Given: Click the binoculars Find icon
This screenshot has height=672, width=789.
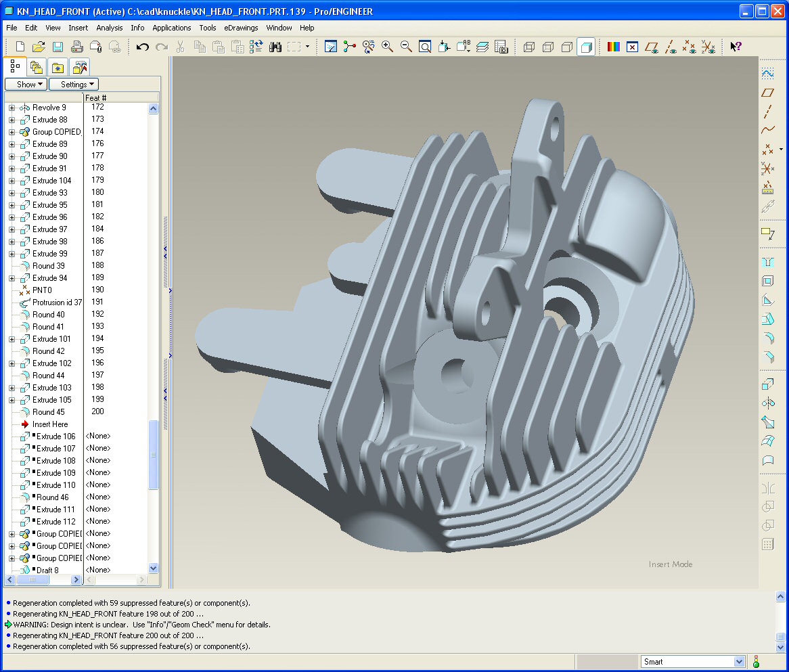Looking at the screenshot, I should point(275,47).
